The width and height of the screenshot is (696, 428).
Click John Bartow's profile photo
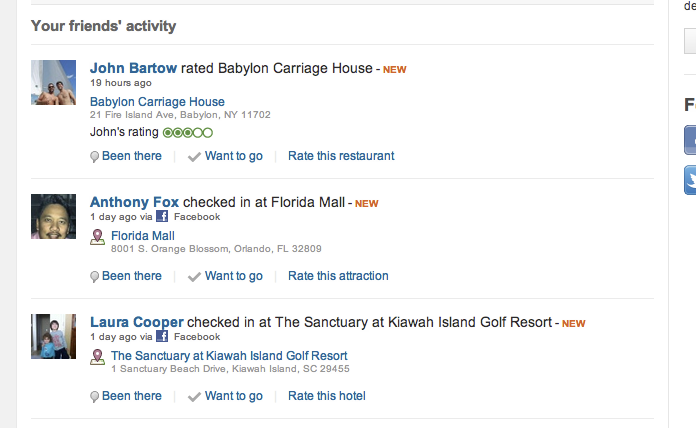(x=53, y=83)
